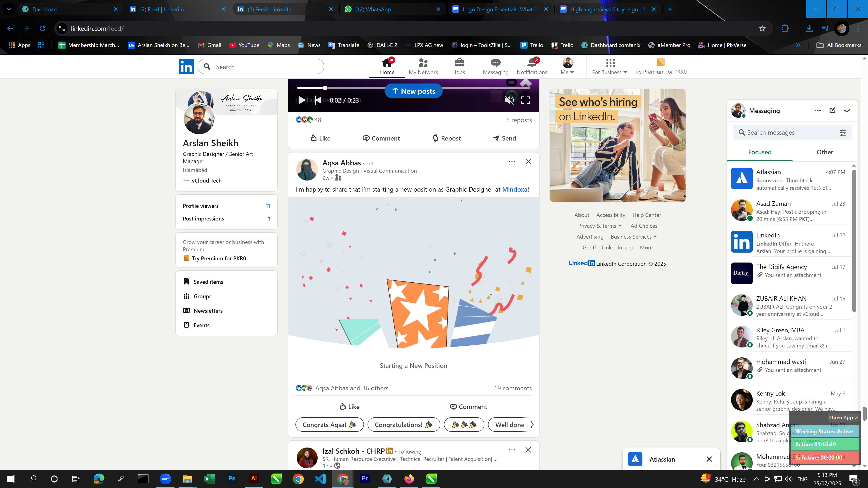Switch to the WhatsApp browser tab

(393, 9)
